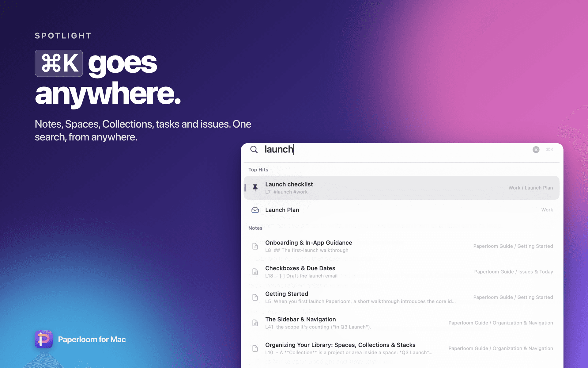Clear the search field with the X button
The height and width of the screenshot is (368, 588).
click(536, 149)
